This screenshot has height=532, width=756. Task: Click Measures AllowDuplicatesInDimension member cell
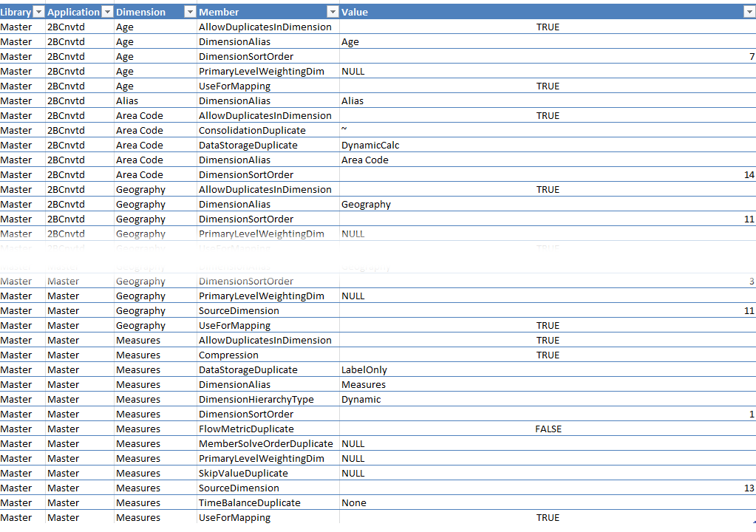tap(268, 340)
